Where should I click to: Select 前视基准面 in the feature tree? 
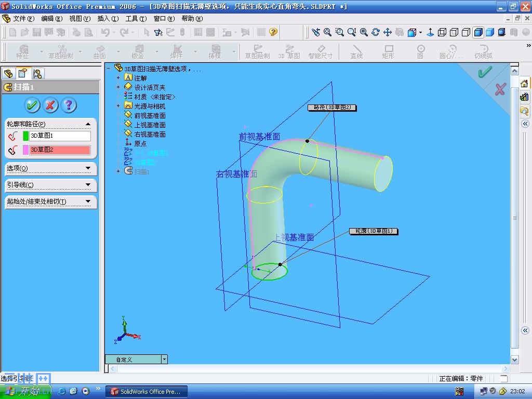pyautogui.click(x=150, y=116)
